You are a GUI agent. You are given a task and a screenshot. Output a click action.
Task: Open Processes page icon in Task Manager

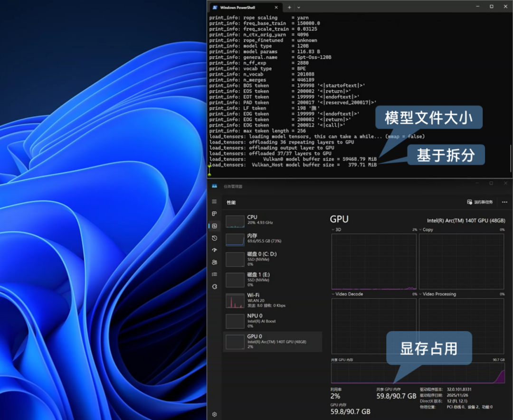pos(214,214)
